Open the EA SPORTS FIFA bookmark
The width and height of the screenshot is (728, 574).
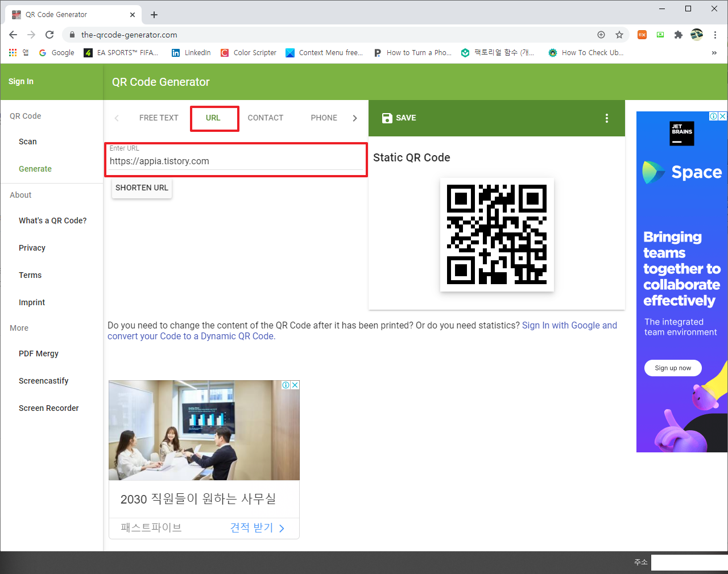(x=121, y=52)
